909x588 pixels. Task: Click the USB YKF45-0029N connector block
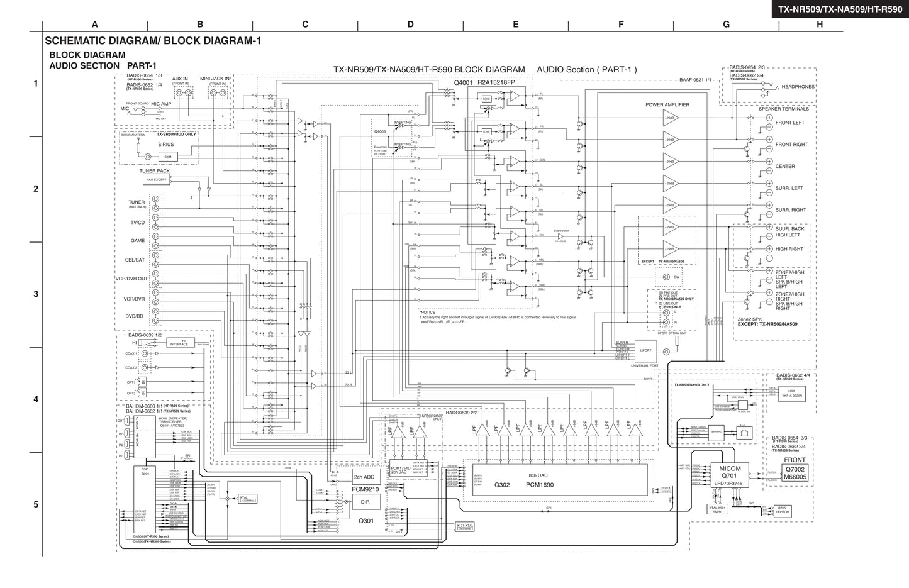[791, 394]
